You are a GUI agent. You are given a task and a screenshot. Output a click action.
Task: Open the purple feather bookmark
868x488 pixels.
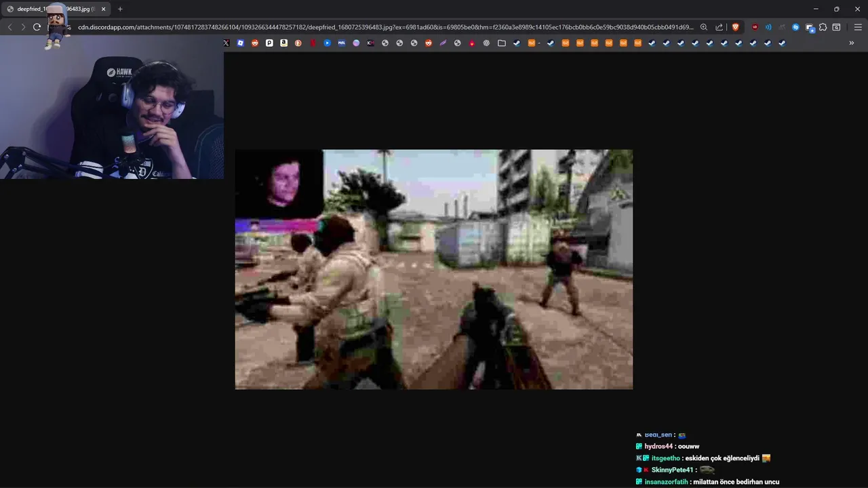click(443, 43)
